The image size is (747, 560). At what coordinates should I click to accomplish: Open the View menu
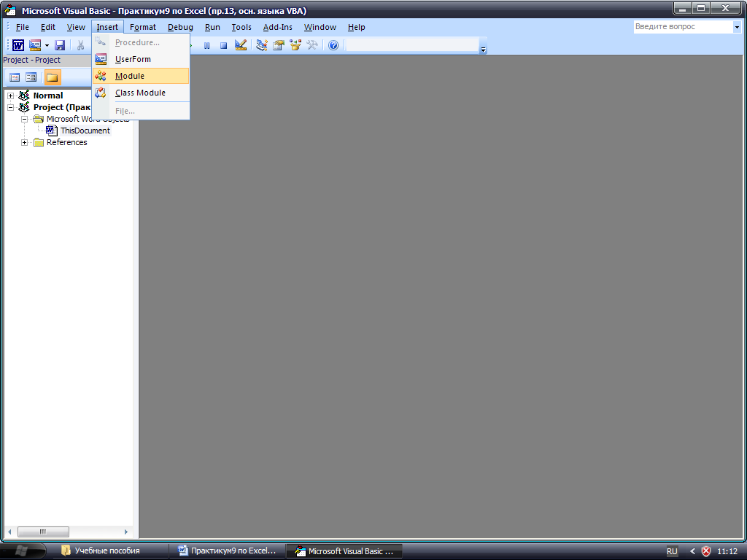click(x=76, y=27)
